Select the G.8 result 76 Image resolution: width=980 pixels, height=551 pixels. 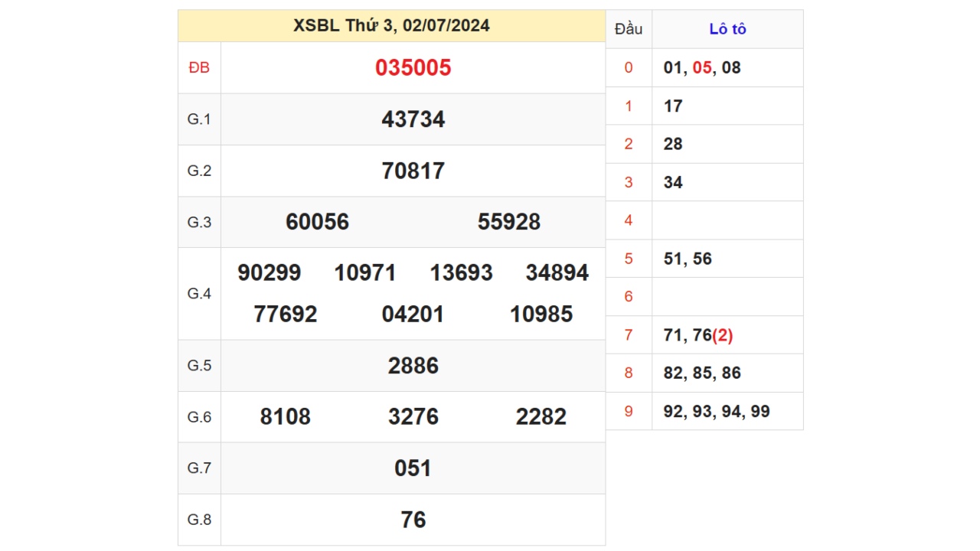click(413, 520)
